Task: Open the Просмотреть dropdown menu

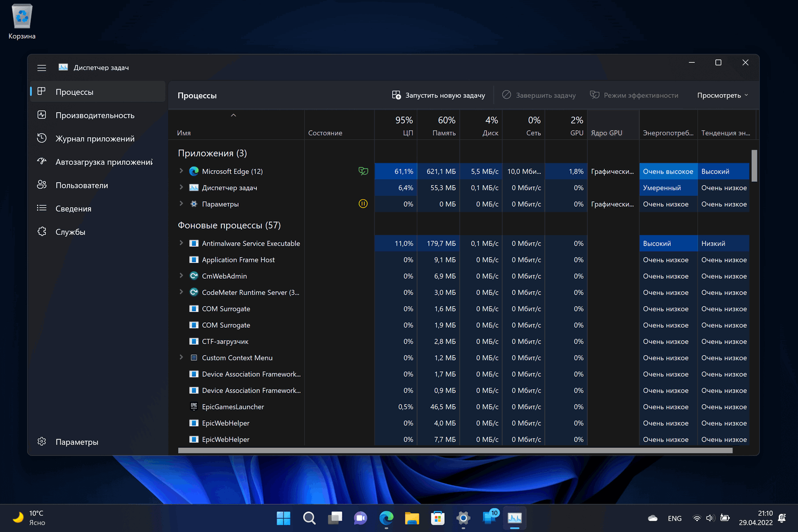Action: click(x=722, y=95)
